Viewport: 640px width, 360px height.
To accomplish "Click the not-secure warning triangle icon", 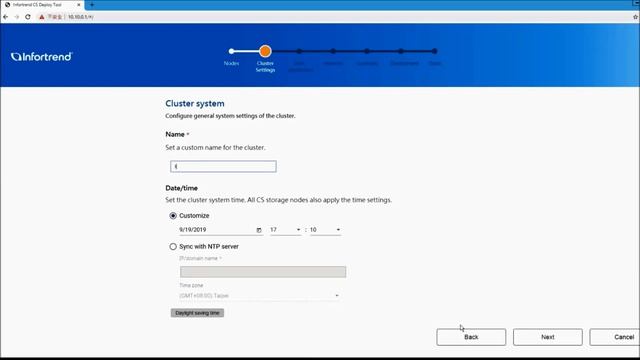I will point(42,17).
